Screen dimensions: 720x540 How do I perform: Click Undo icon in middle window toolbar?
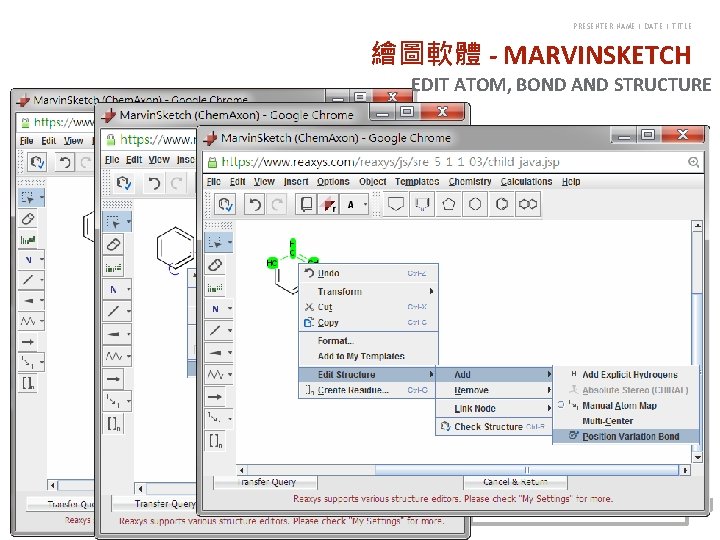coord(154,183)
